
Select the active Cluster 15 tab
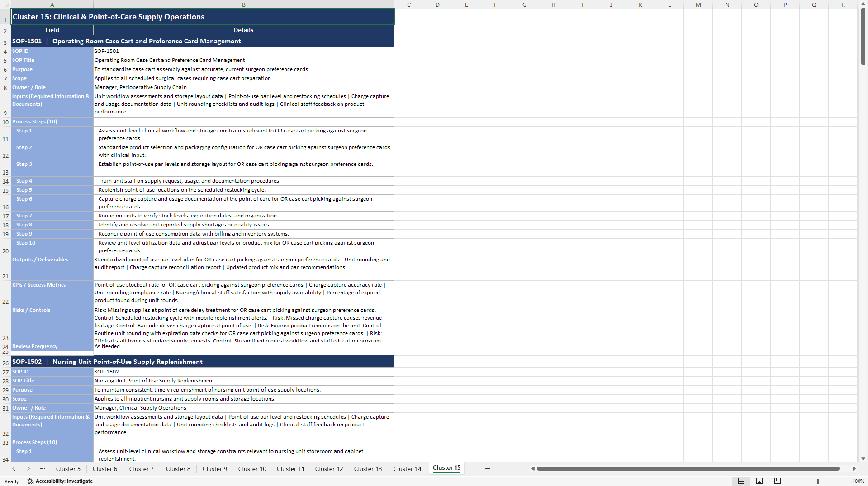(446, 468)
